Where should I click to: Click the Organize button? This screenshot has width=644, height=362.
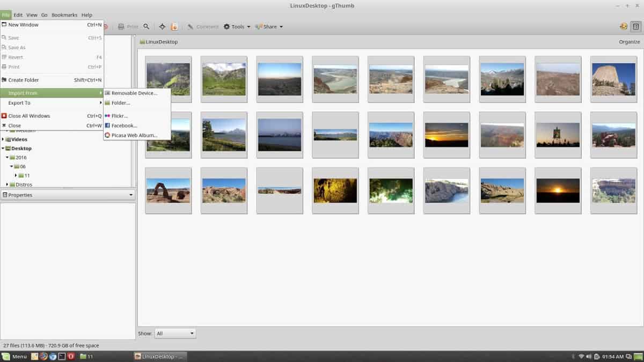point(628,41)
